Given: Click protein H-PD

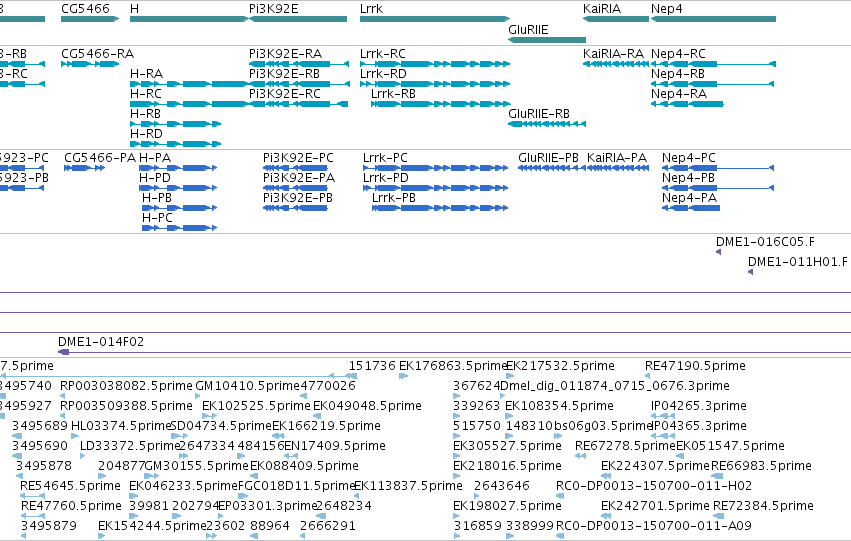Looking at the screenshot, I should [x=178, y=188].
